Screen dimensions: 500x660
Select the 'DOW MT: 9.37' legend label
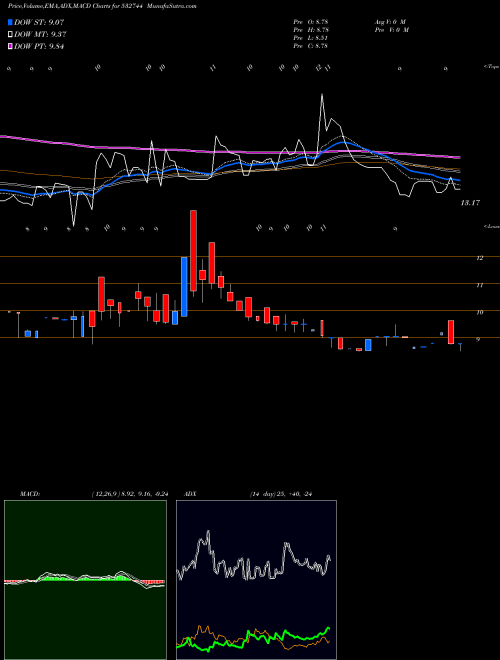coord(40,35)
